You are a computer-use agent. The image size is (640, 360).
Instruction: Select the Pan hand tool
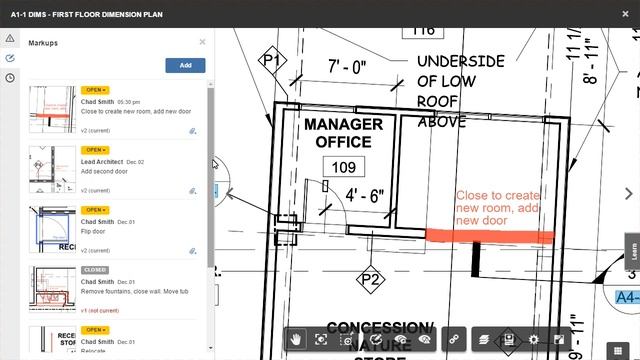(296, 339)
